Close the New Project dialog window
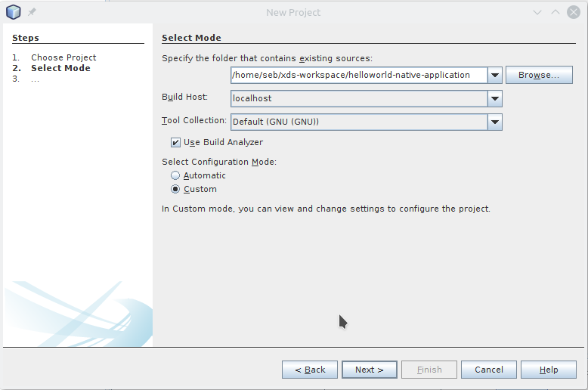The width and height of the screenshot is (588, 390). click(574, 12)
